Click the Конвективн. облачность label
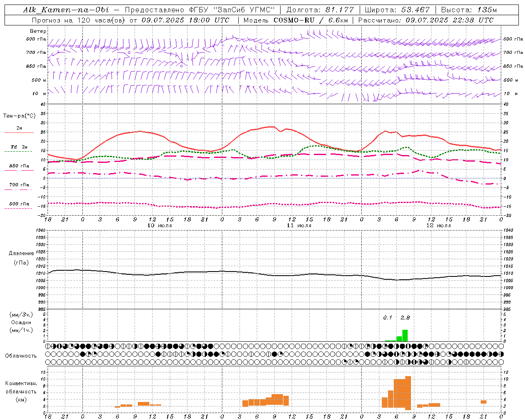Screen dimensions: 525x420 [x=21, y=388]
